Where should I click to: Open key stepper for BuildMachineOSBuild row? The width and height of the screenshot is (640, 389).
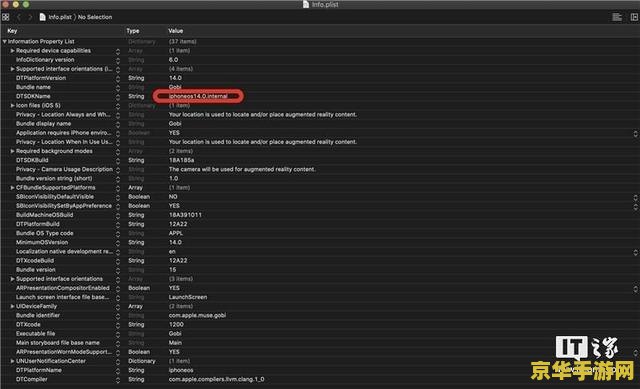tap(118, 216)
